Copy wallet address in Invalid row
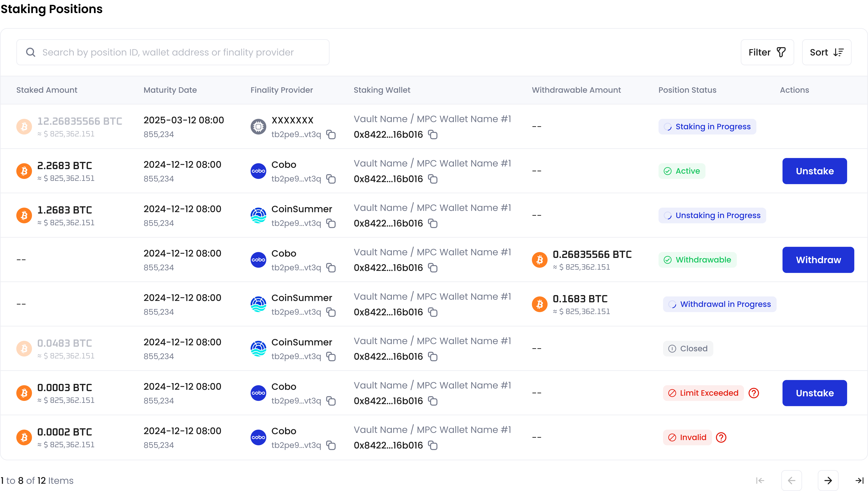 pyautogui.click(x=433, y=445)
